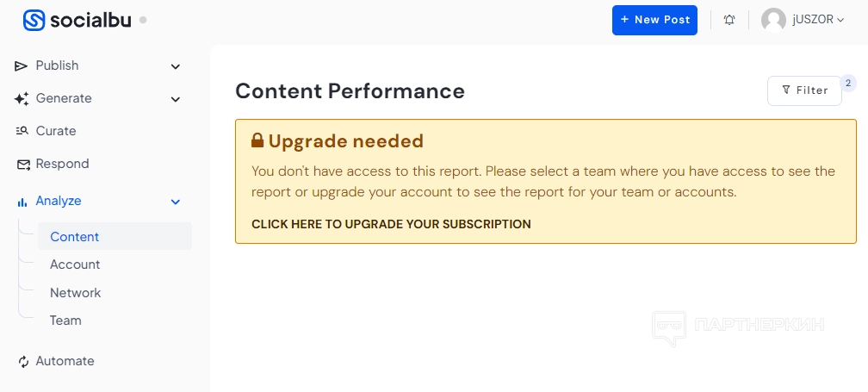Click the Automate cycle icon

[22, 362]
